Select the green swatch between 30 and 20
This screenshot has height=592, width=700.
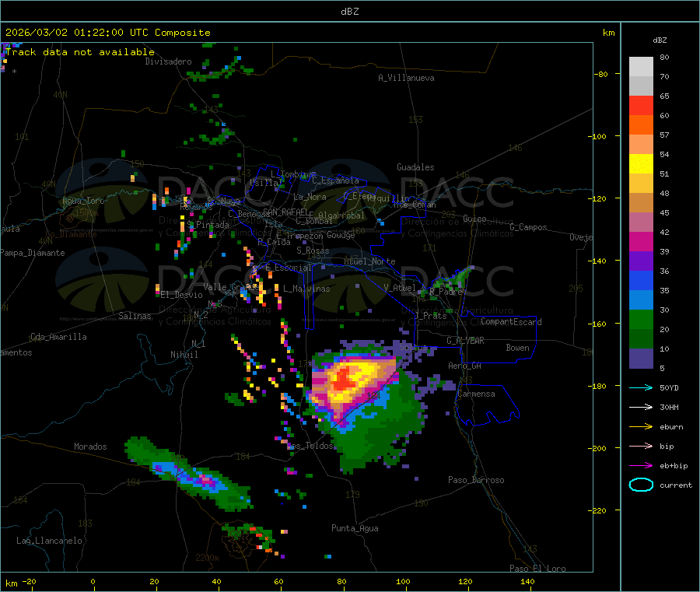(641, 319)
